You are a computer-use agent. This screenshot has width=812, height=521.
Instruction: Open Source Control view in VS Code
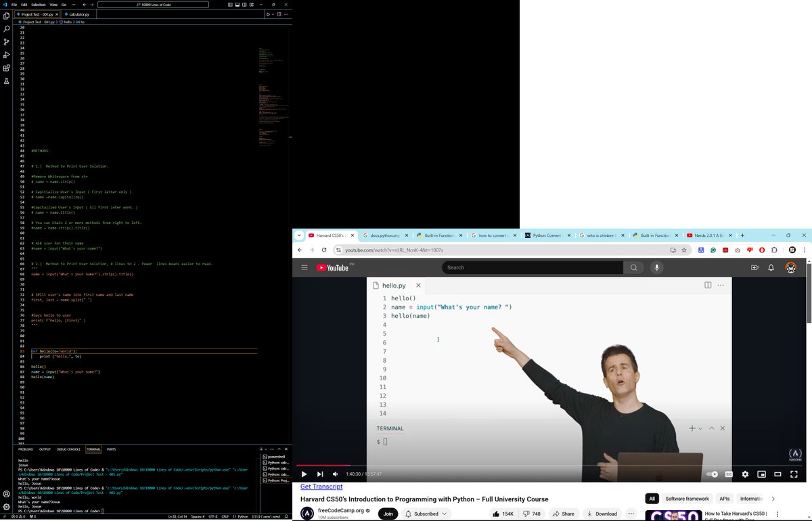7,42
